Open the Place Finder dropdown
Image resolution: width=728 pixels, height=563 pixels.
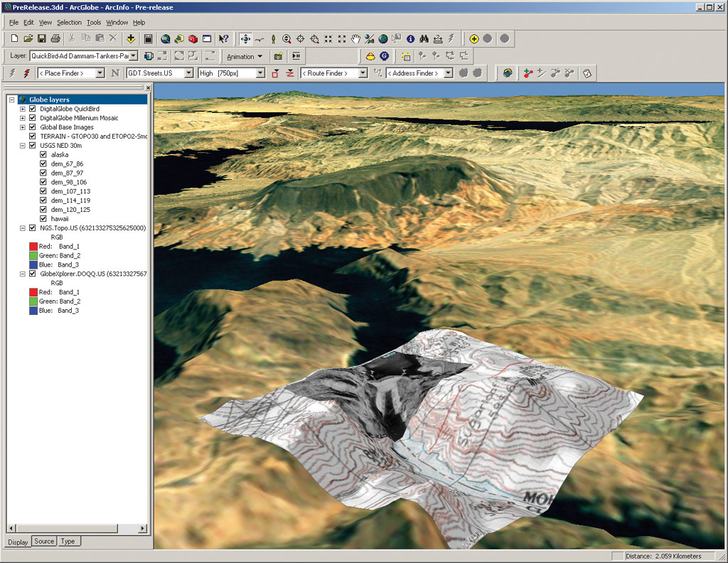99,73
